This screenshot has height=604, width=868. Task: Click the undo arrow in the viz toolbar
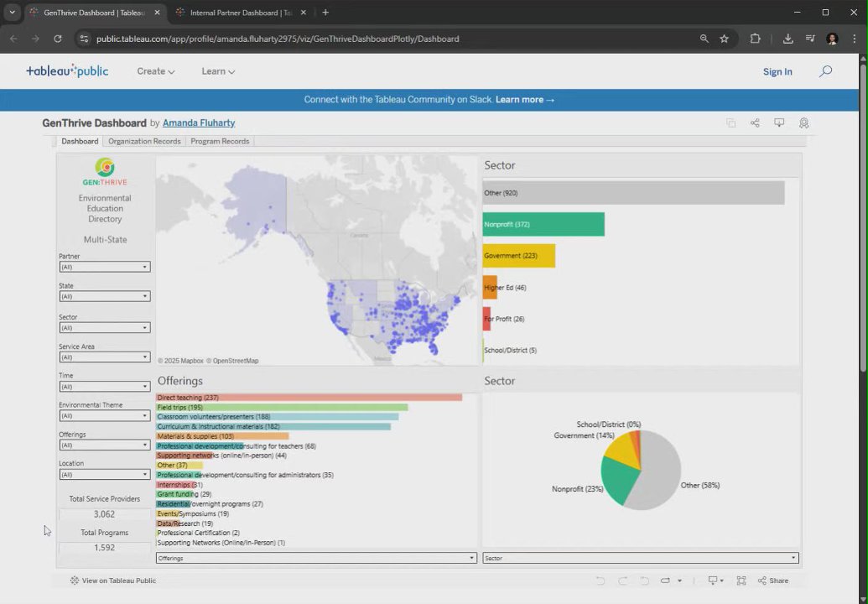[x=600, y=581]
